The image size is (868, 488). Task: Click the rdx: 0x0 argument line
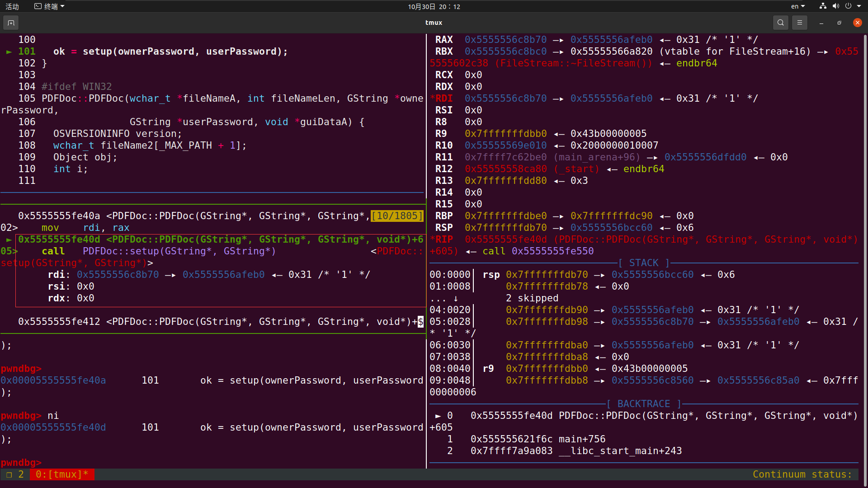[71, 298]
